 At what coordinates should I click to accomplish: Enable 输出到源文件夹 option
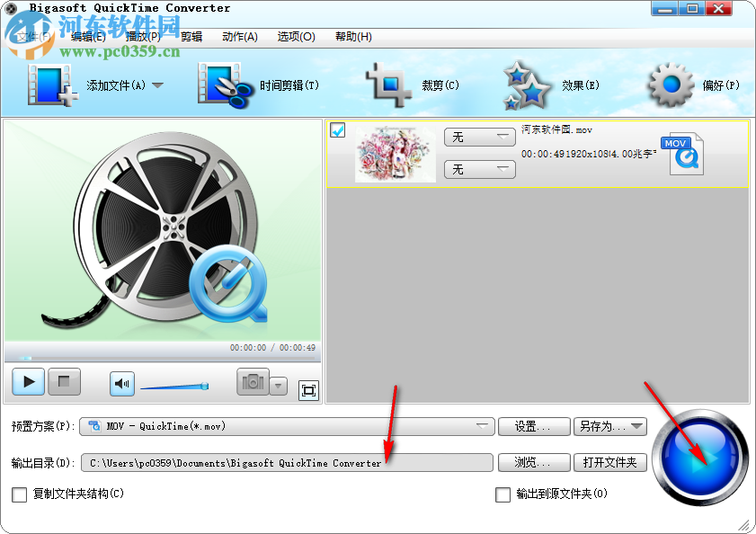click(x=503, y=495)
